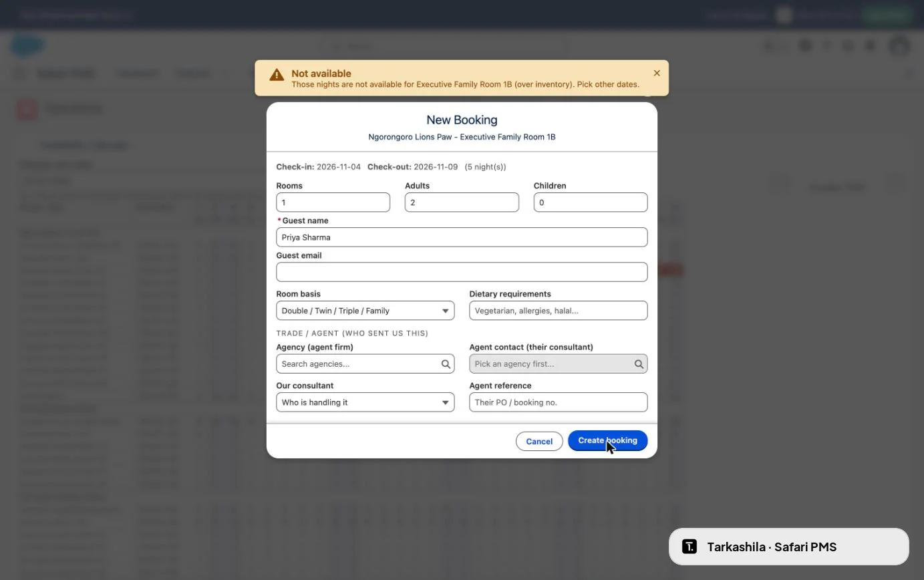Click the "Our consultant" label

[x=305, y=386]
